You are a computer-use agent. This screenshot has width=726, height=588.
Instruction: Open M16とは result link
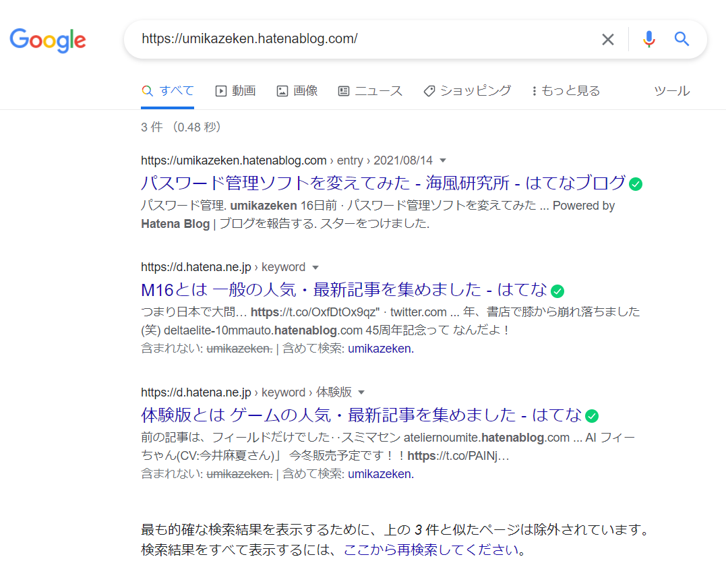click(x=344, y=290)
